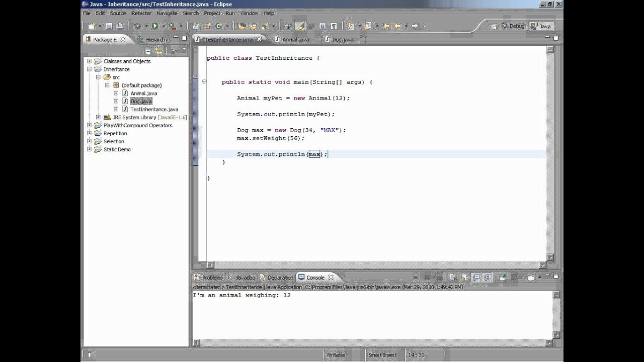
Task: Click the Search flashlight toolbar icon
Action: tap(265, 26)
